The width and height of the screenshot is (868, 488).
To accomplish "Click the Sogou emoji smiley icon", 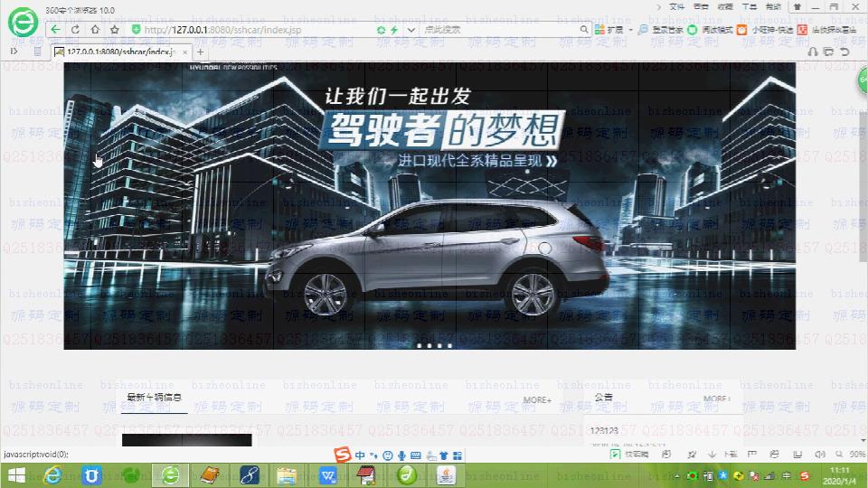I will pyautogui.click(x=388, y=455).
